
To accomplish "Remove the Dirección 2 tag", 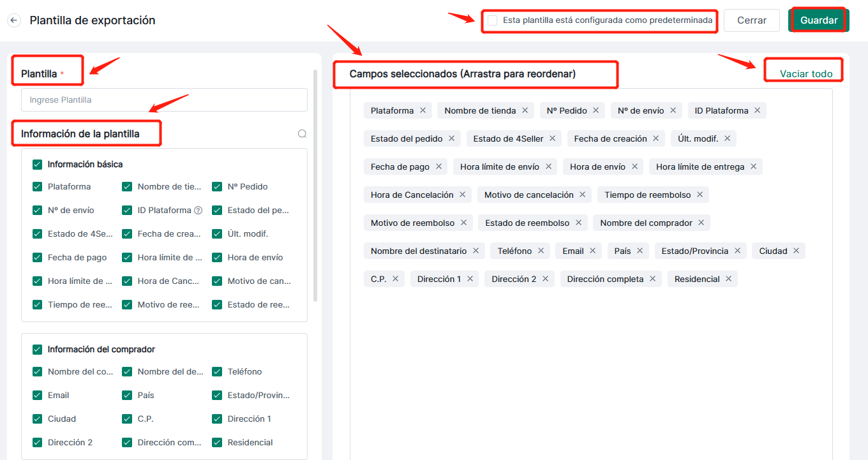I will [546, 279].
